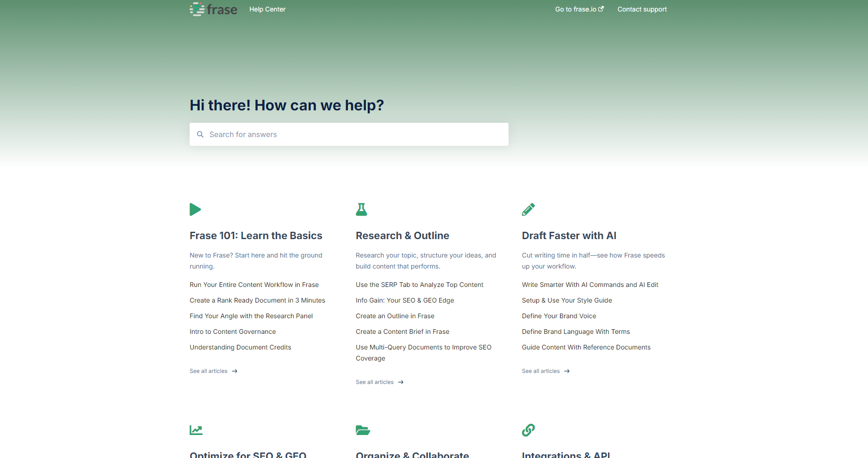Screen dimensions: 868x458
Task: Click the magnifier icon in search box
Action: 200,134
